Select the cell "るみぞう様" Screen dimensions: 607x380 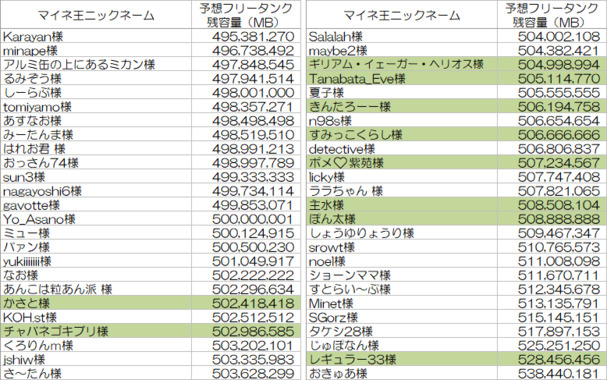[96, 79]
